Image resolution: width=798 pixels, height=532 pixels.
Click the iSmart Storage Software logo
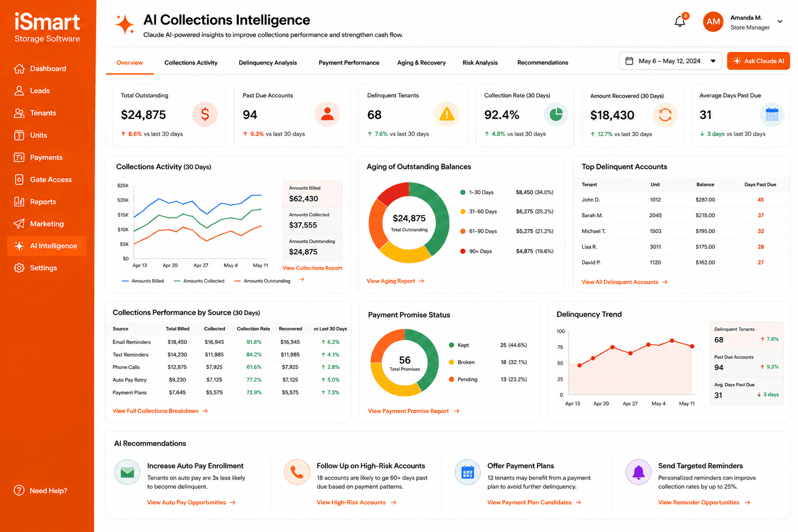[47, 28]
